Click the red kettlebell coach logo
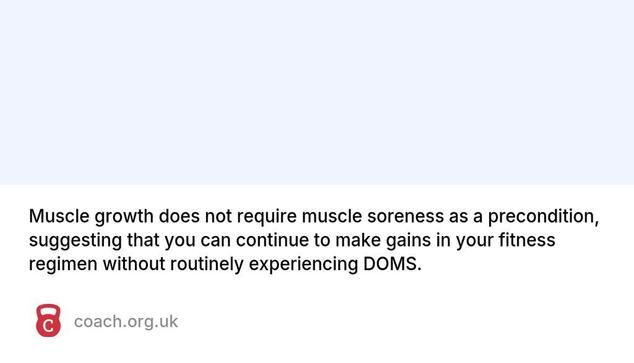The width and height of the screenshot is (634, 363). click(48, 321)
